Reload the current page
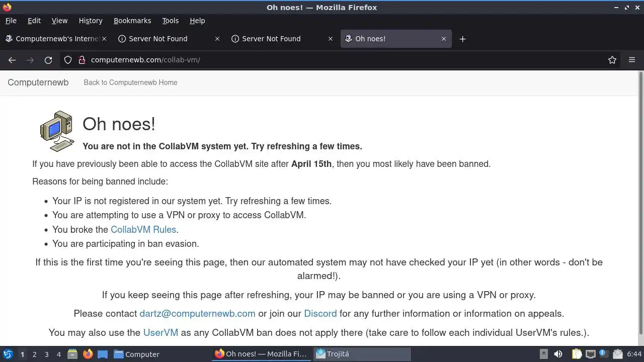Screen dimensions: 644x362 tap(48, 60)
